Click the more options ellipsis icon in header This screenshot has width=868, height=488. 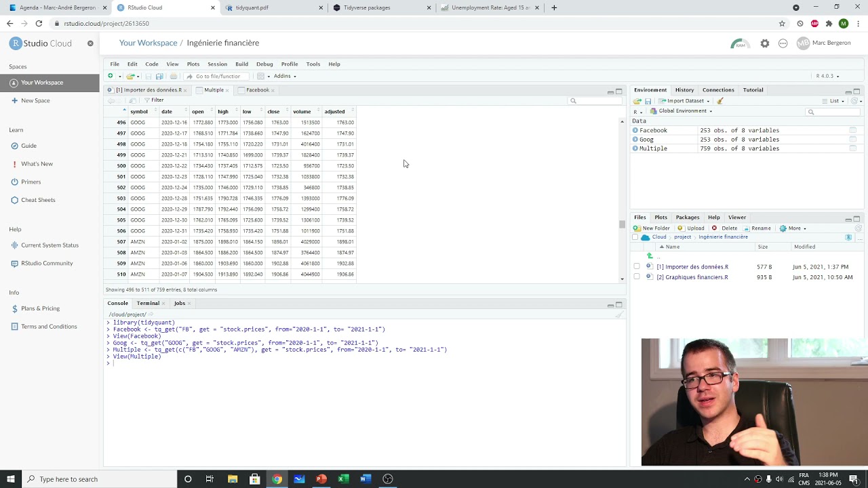pyautogui.click(x=783, y=43)
